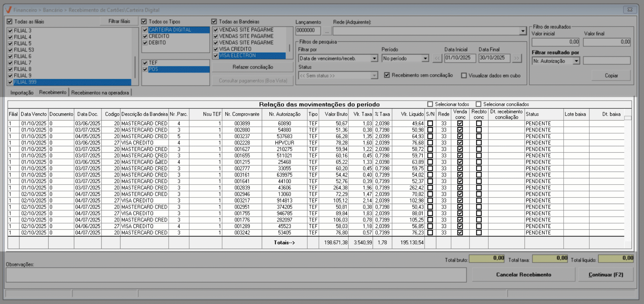Click the previous period double-arrow button
644x304 pixels.
(437, 58)
